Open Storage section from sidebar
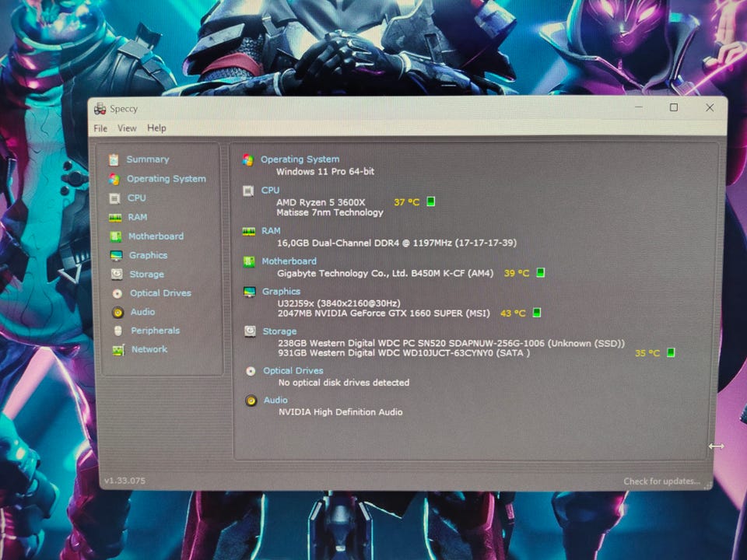Screen dimensions: 747x560 coord(147,275)
